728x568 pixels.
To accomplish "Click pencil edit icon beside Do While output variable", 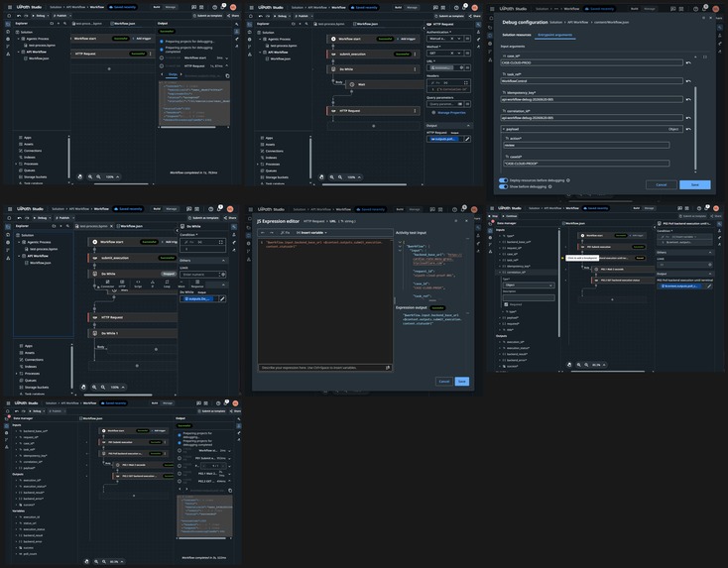I will (x=222, y=298).
